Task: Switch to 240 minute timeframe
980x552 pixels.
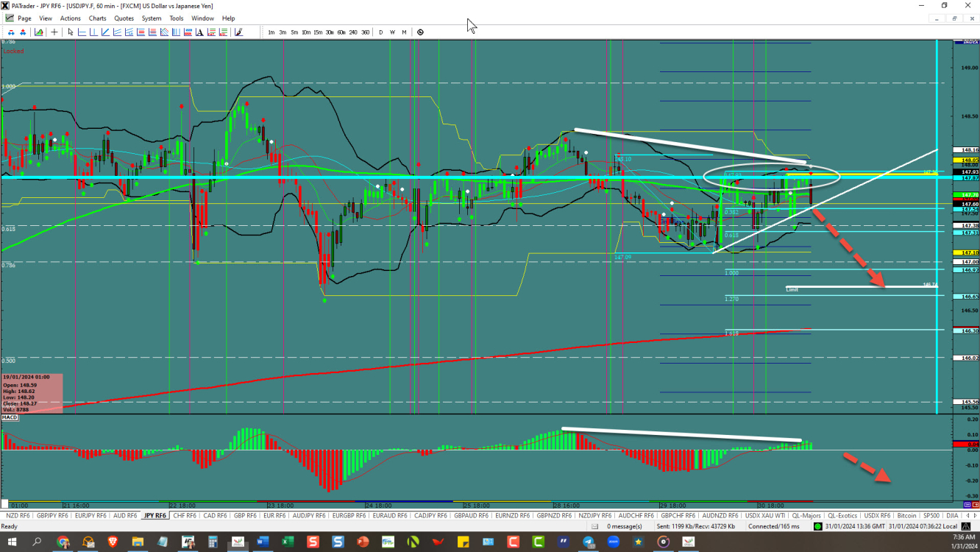Action: tap(353, 32)
